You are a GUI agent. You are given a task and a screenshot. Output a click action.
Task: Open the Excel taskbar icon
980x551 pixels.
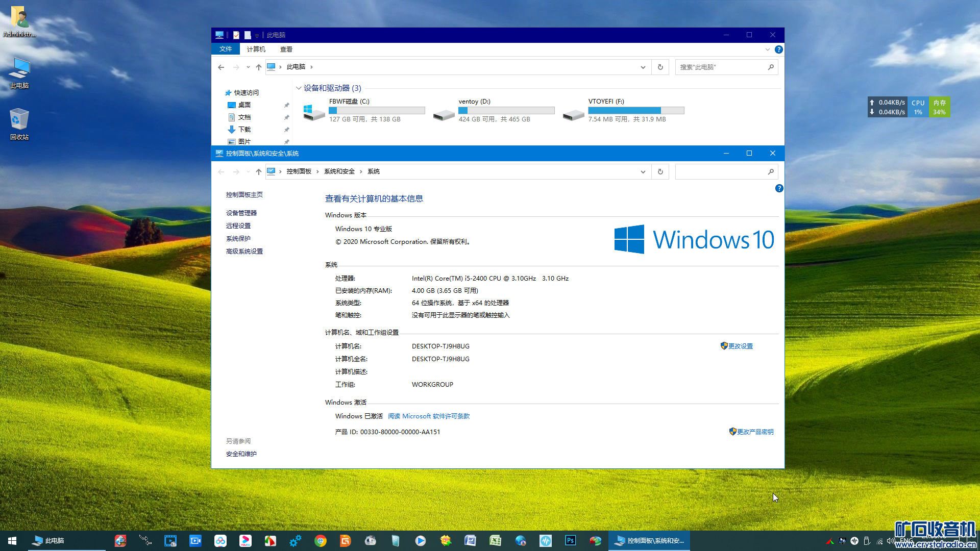click(495, 540)
